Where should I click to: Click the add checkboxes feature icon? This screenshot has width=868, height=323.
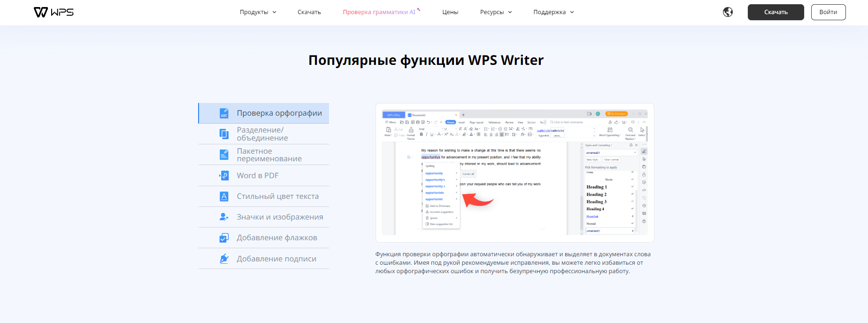[224, 238]
